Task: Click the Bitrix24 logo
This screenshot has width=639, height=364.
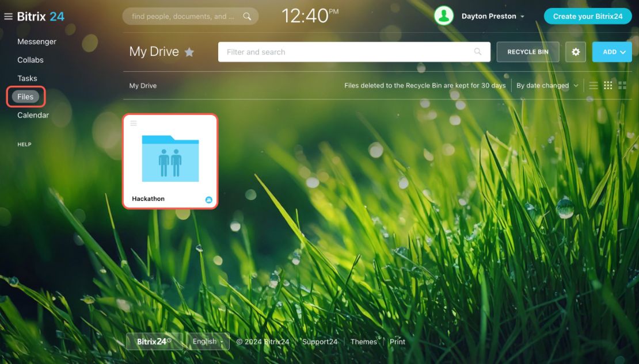Action: click(x=41, y=16)
